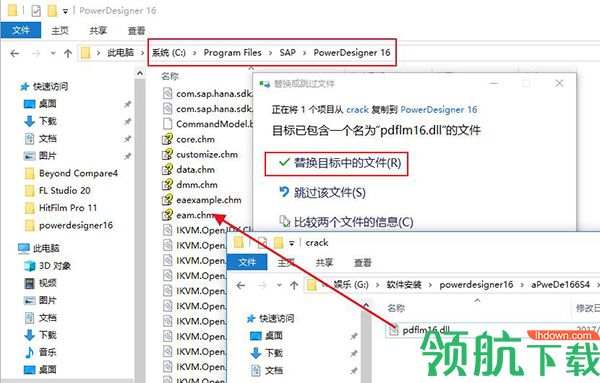
Task: Expand chevron after SAP breadcrumb
Action: coord(305,53)
